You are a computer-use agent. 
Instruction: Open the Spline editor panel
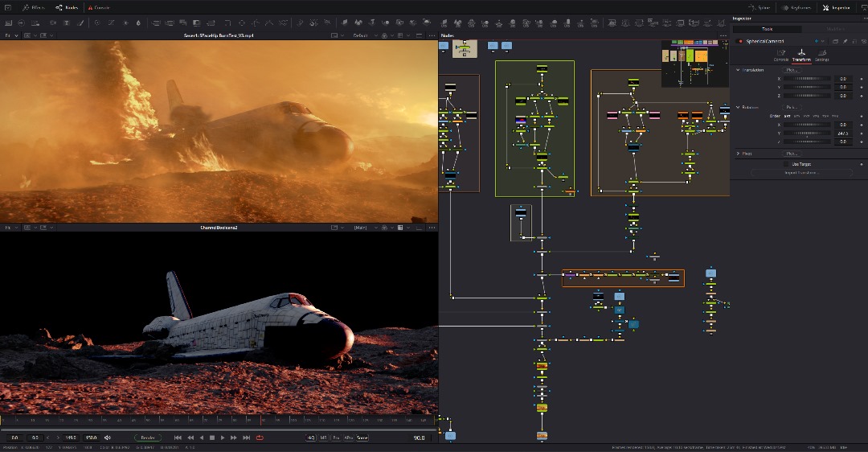point(759,8)
